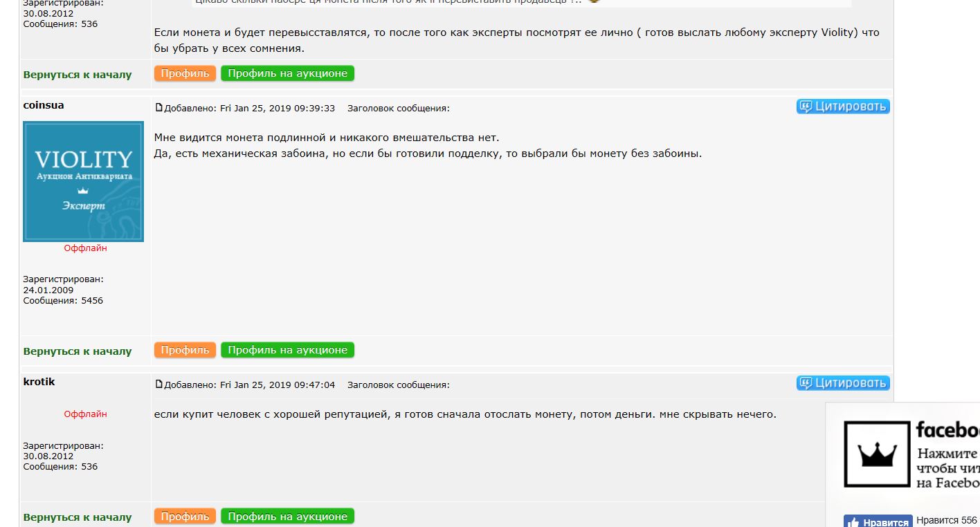The image size is (980, 527).
Task: Open coinsua's Профиль на аукционе
Action: 287,350
